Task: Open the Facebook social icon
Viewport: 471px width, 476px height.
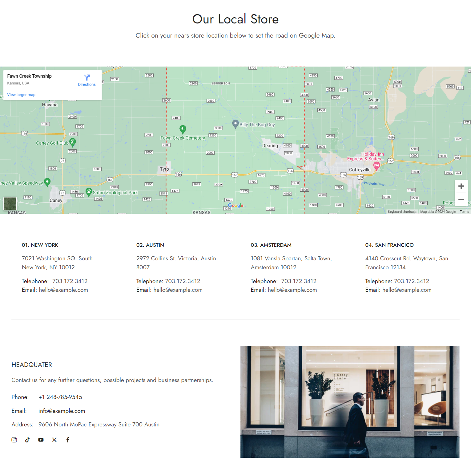Action: 68,440
